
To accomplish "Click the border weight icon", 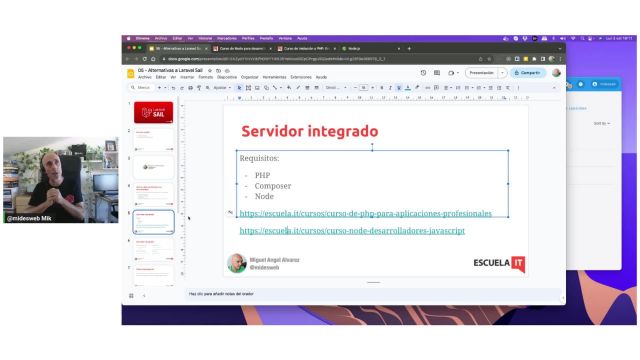I will [307, 88].
